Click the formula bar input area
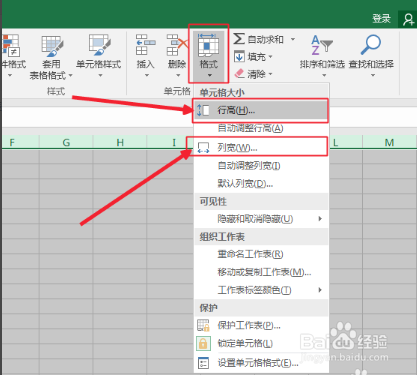This screenshot has height=375, width=417. (97, 117)
